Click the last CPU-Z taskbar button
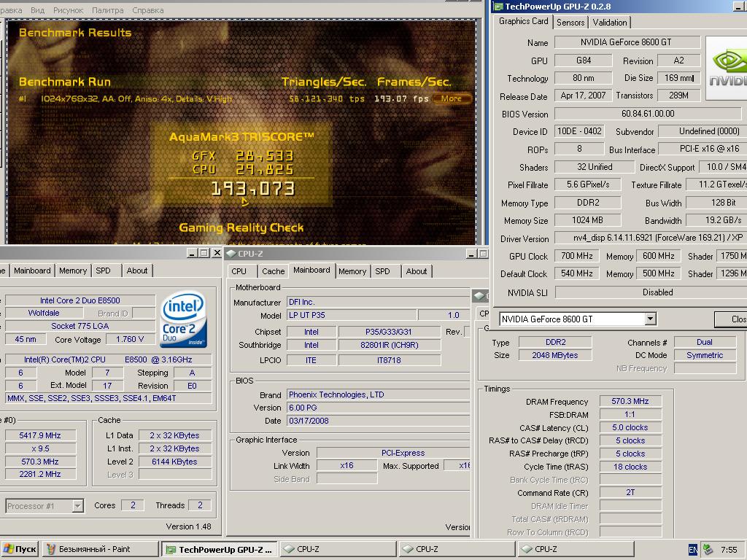The image size is (747, 560). (576, 549)
